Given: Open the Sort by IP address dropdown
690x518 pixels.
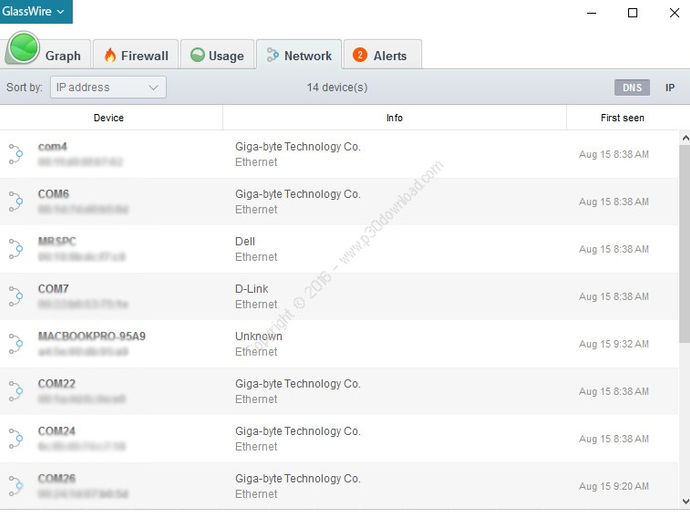Looking at the screenshot, I should click(x=108, y=87).
